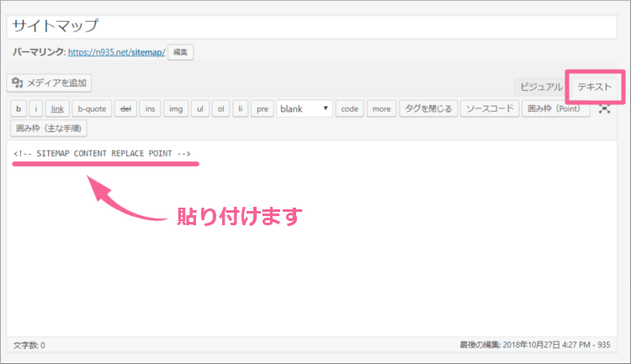Click the b bold quicktag button
This screenshot has width=631, height=364.
(19, 108)
